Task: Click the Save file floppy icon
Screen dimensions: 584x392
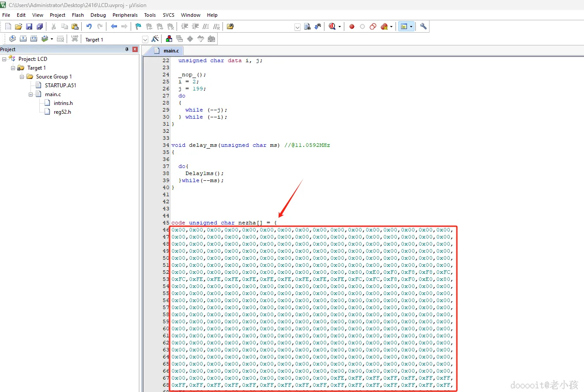Action: click(29, 26)
